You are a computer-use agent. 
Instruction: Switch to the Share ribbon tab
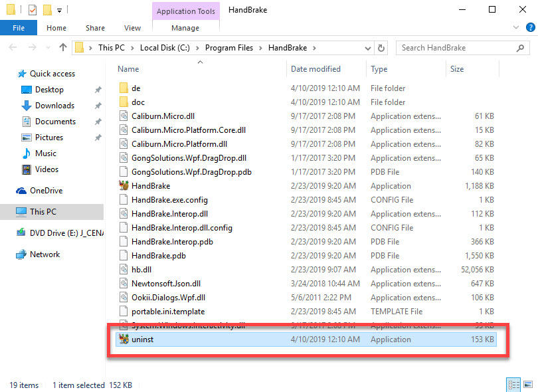click(95, 28)
